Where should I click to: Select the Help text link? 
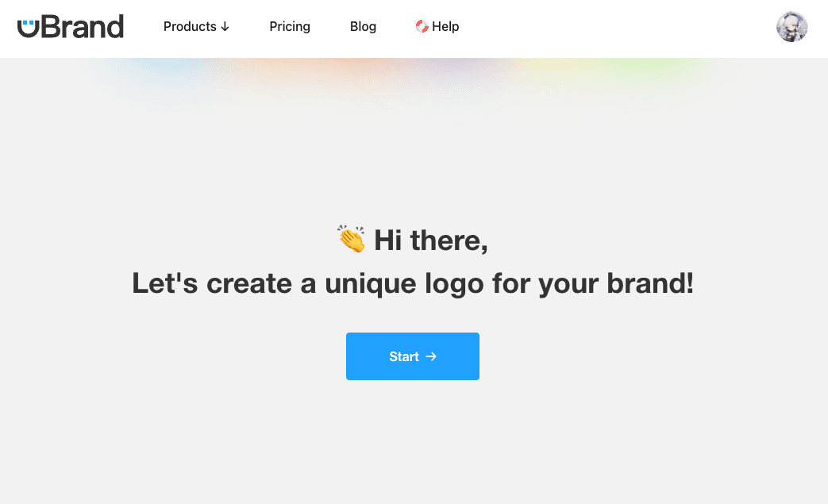(x=445, y=26)
